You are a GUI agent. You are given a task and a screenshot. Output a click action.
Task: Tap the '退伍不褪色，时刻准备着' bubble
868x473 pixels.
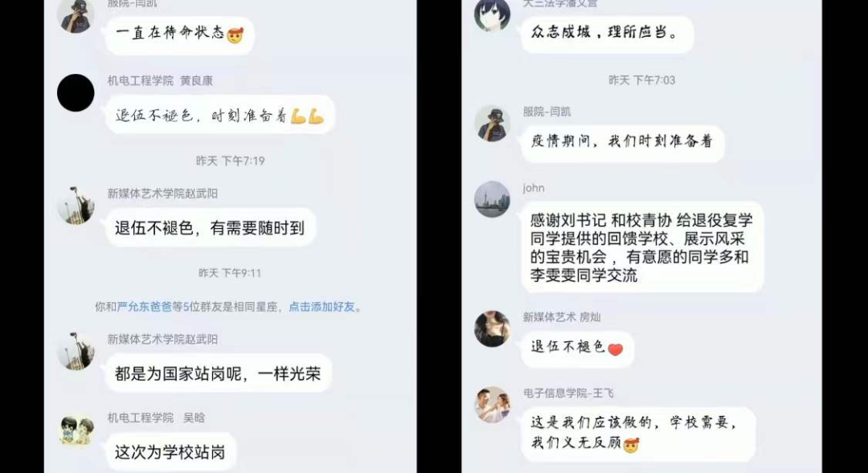(x=219, y=115)
